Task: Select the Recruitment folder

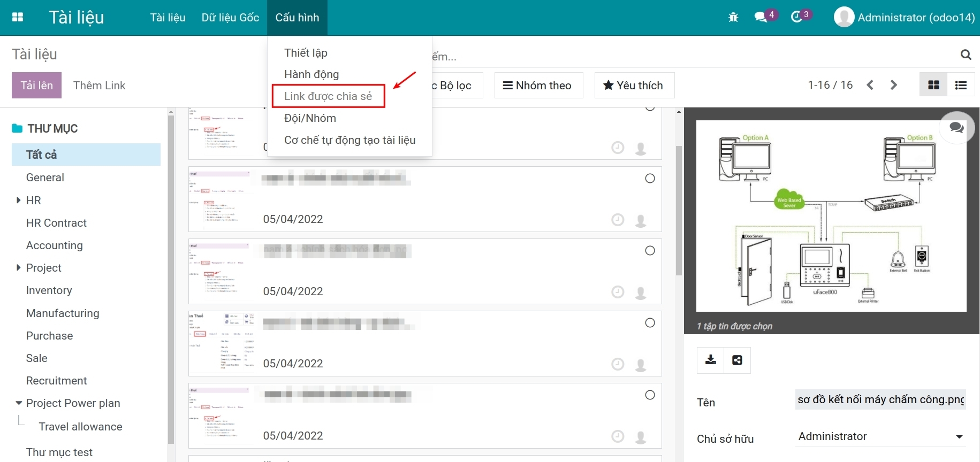Action: pos(56,381)
